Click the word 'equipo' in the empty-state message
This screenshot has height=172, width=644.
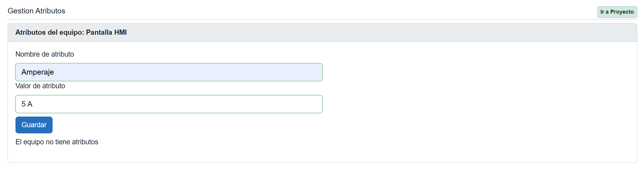(33, 142)
